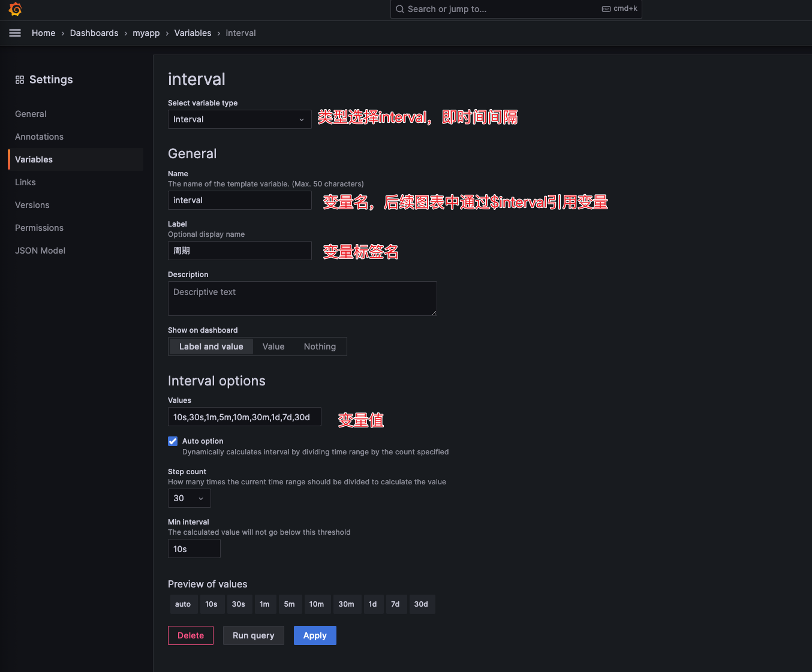Go to Permissions settings section

point(39,228)
